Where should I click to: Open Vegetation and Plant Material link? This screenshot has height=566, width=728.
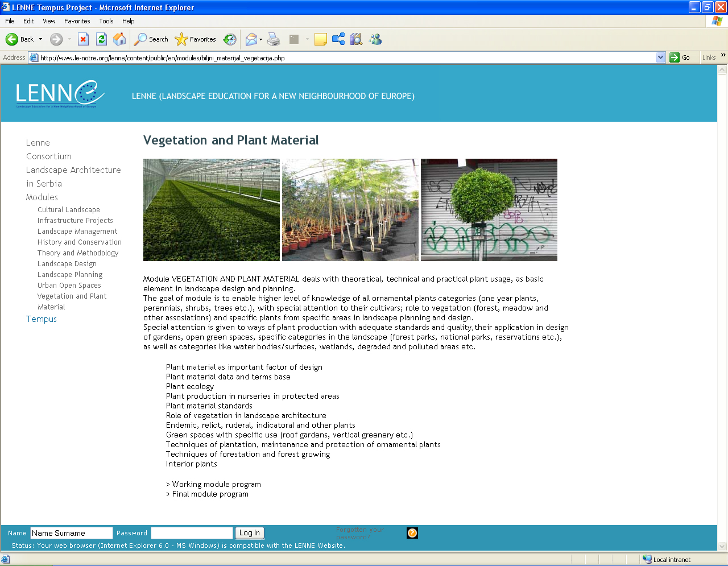(x=72, y=301)
